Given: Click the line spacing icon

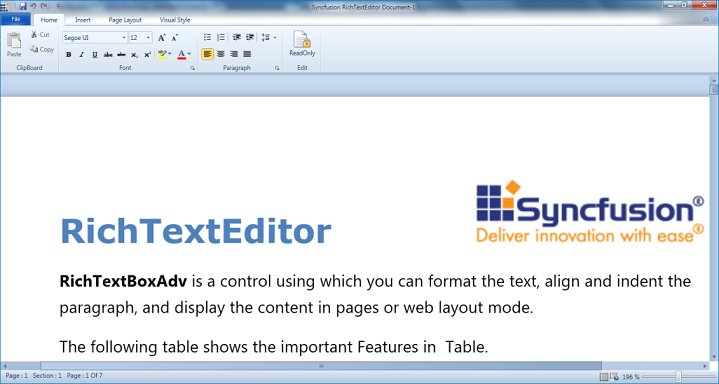Looking at the screenshot, I should coord(266,38).
